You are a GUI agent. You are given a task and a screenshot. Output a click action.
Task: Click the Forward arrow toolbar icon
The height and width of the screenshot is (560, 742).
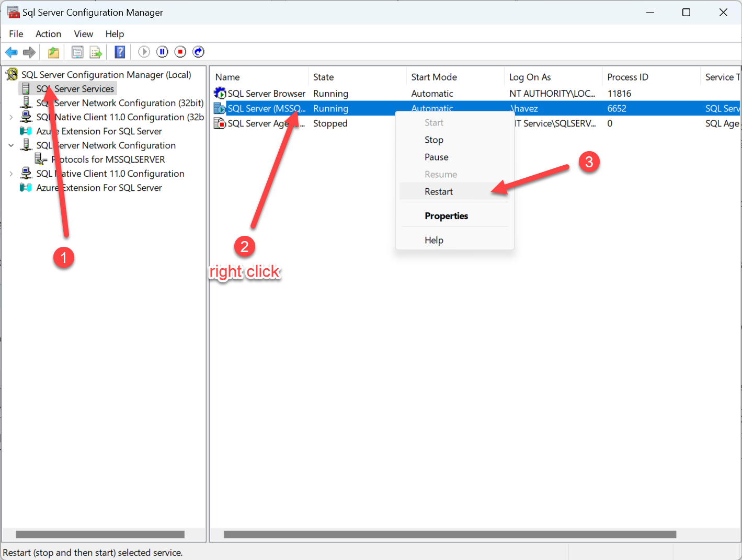pyautogui.click(x=29, y=52)
